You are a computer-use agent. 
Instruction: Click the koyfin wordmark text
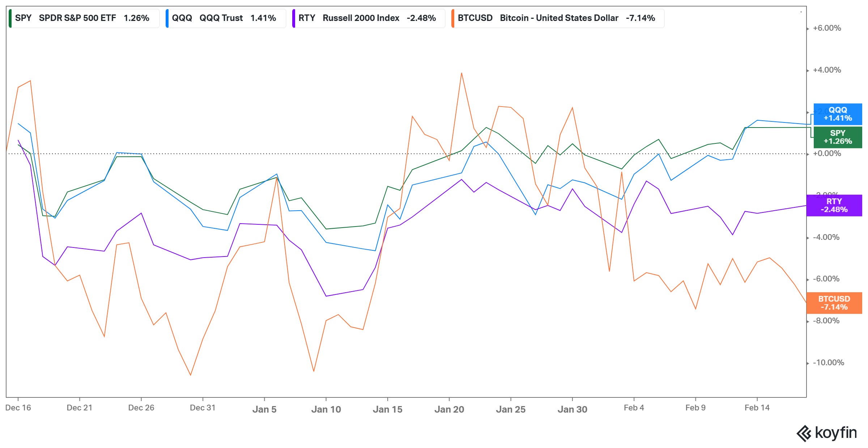pyautogui.click(x=836, y=433)
